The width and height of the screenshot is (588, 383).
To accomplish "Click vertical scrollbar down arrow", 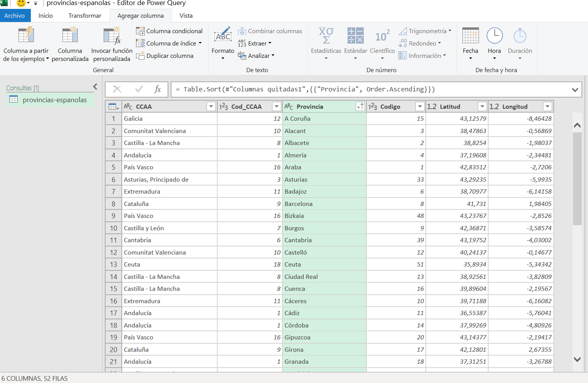I will (x=577, y=359).
